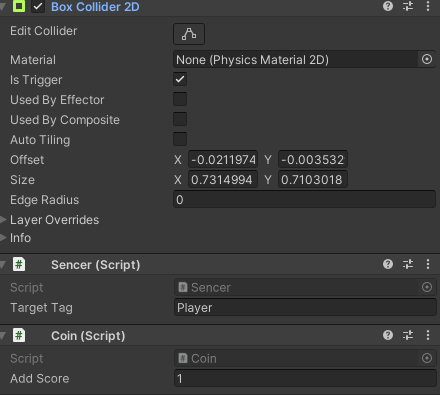Collapse the Box Collider 2D component foldout
440x395 pixels.
[x=3, y=6]
